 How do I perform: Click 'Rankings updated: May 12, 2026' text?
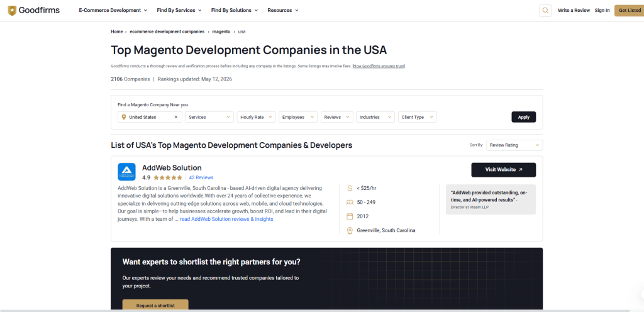195,79
